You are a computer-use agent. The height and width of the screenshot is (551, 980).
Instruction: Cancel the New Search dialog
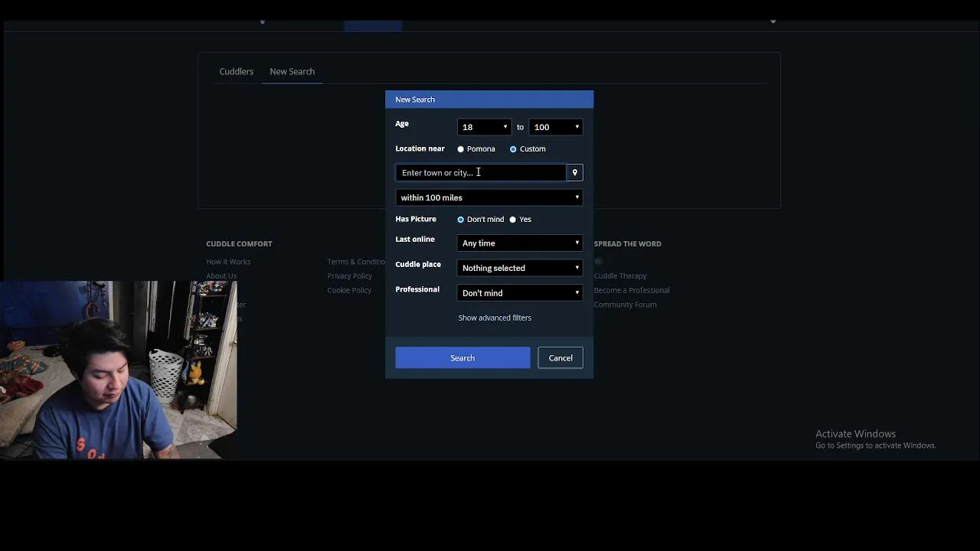pyautogui.click(x=560, y=358)
